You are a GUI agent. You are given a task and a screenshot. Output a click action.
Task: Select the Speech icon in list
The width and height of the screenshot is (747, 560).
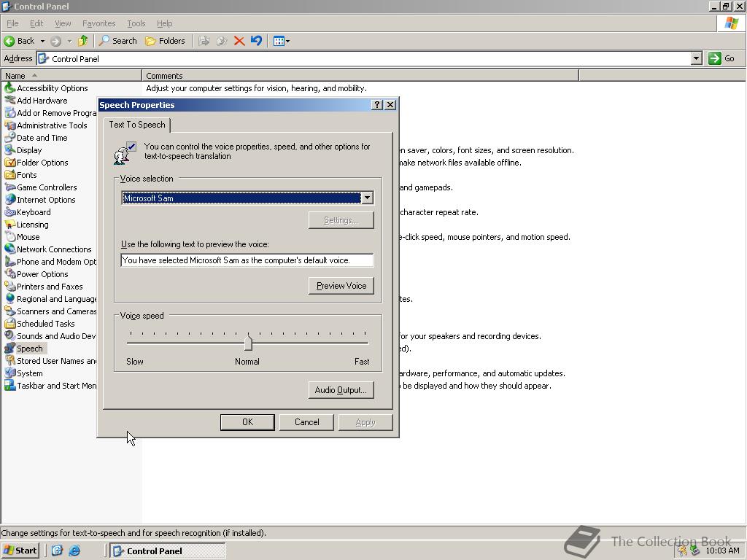click(10, 348)
